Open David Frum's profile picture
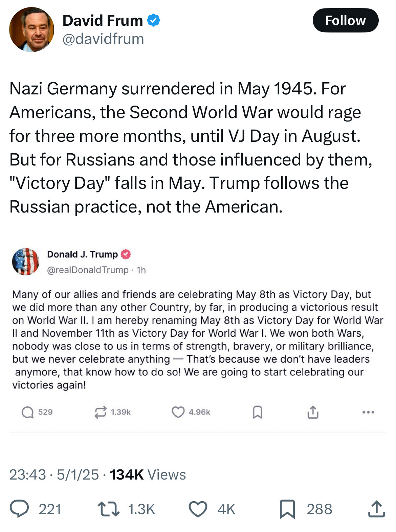Image resolution: width=396 pixels, height=532 pixels. pos(31,30)
